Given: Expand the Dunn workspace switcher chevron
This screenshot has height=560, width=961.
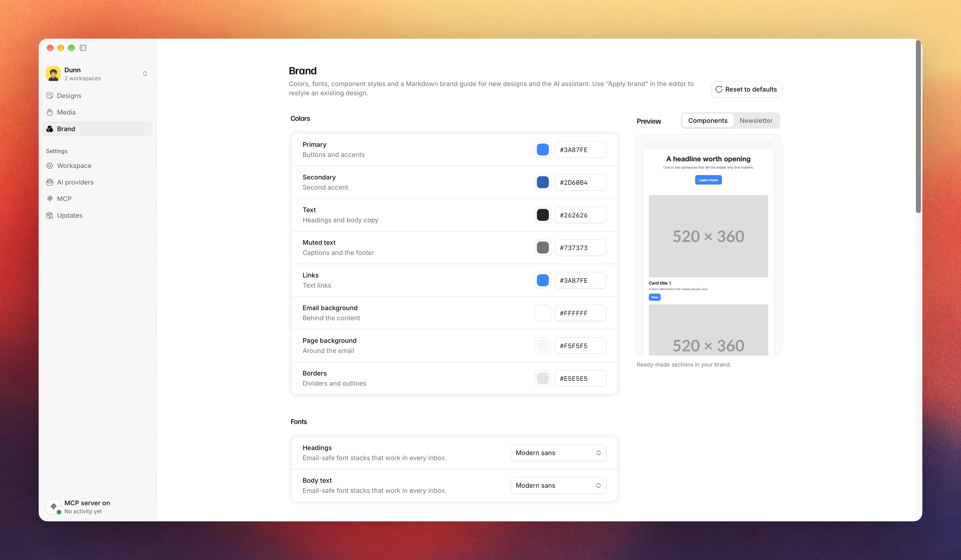Looking at the screenshot, I should coord(145,74).
